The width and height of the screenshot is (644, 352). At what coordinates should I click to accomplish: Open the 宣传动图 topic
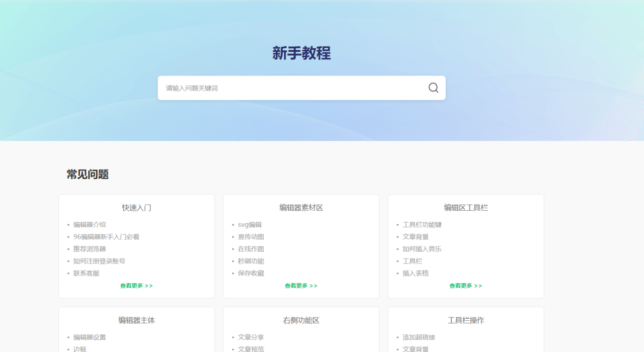coord(251,237)
